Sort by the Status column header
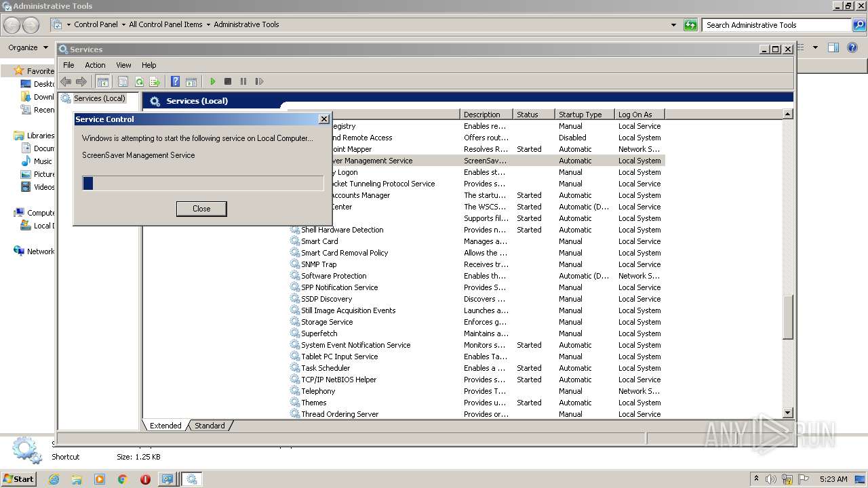The height and width of the screenshot is (488, 868). 534,115
